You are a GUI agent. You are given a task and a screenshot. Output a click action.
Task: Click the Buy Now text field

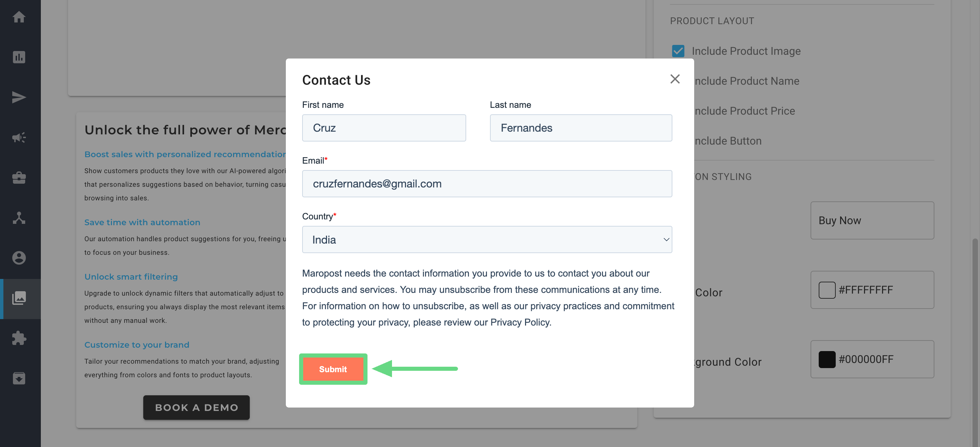click(871, 221)
